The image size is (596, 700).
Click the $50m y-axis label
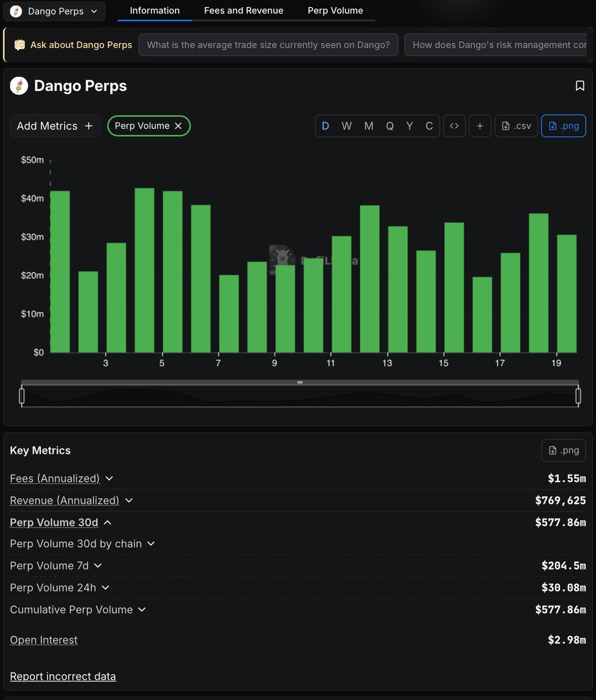[32, 160]
